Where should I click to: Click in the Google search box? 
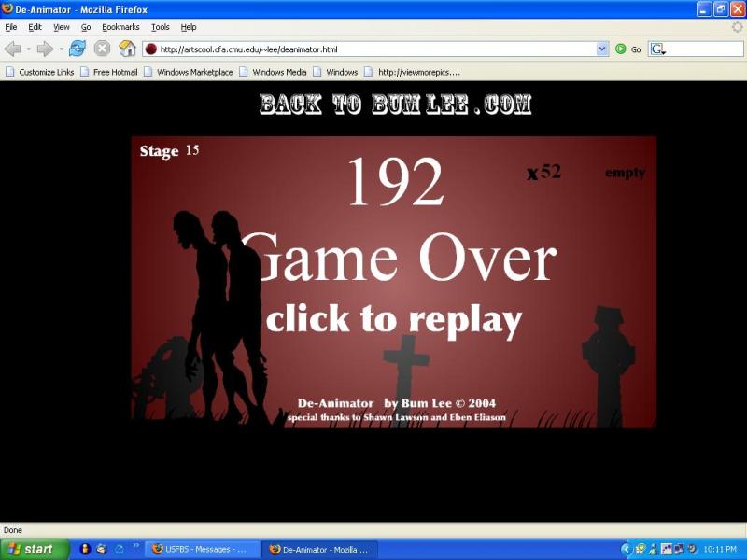[x=704, y=49]
